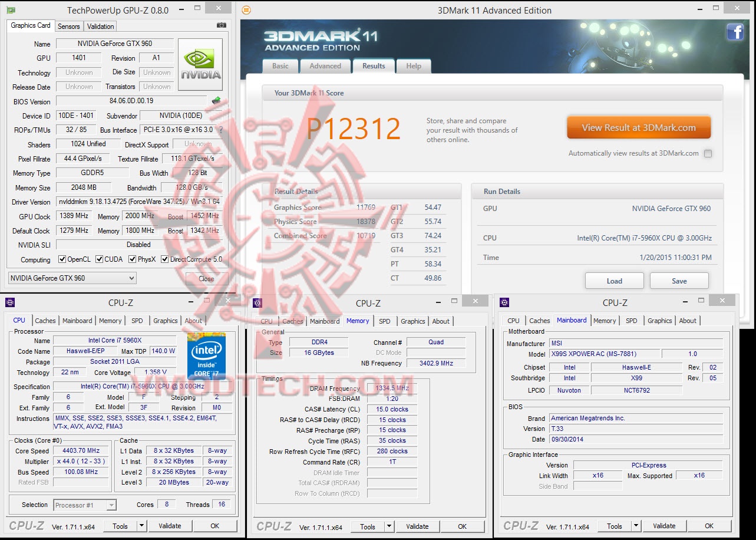Click the memory Type value DDR4
The height and width of the screenshot is (540, 756).
pyautogui.click(x=319, y=343)
